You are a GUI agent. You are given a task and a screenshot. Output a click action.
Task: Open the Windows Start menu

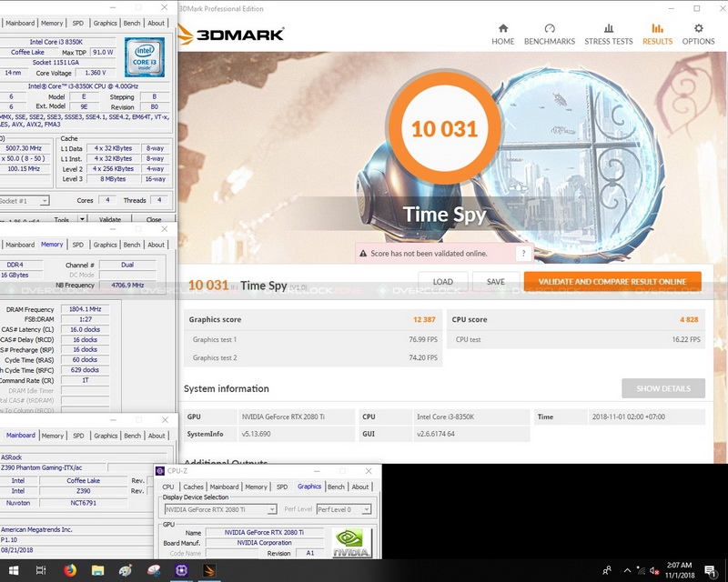[x=14, y=570]
